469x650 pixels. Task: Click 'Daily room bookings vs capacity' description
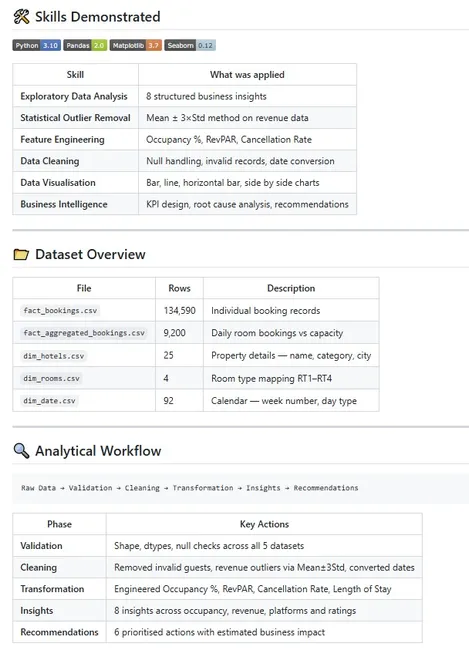pyautogui.click(x=277, y=333)
